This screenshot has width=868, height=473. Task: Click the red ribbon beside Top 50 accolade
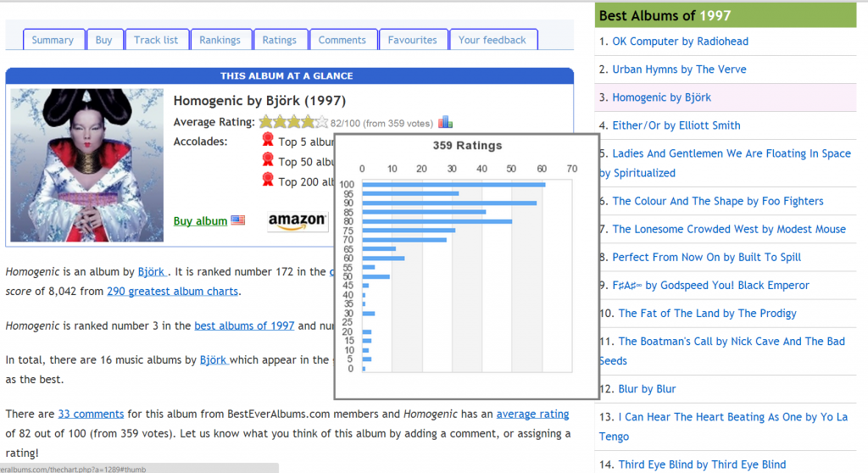pos(268,160)
